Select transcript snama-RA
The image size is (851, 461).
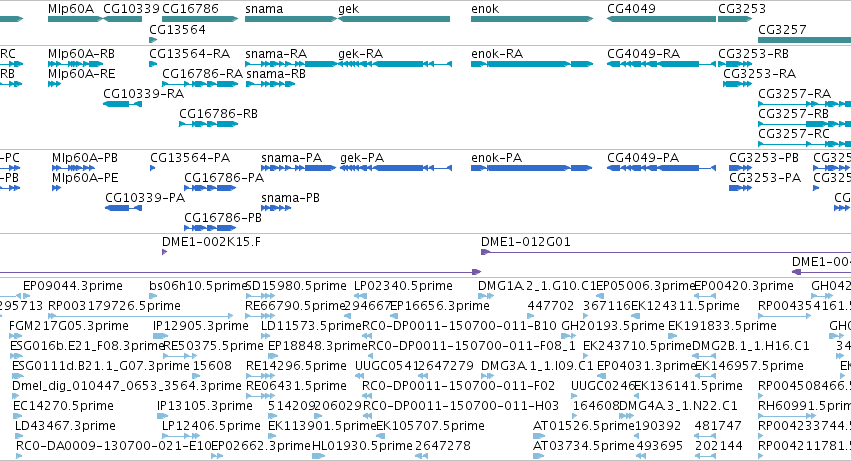(276, 54)
